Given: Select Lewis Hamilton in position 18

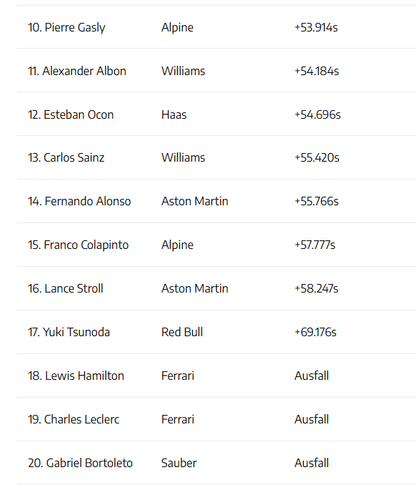Looking at the screenshot, I should tap(76, 376).
